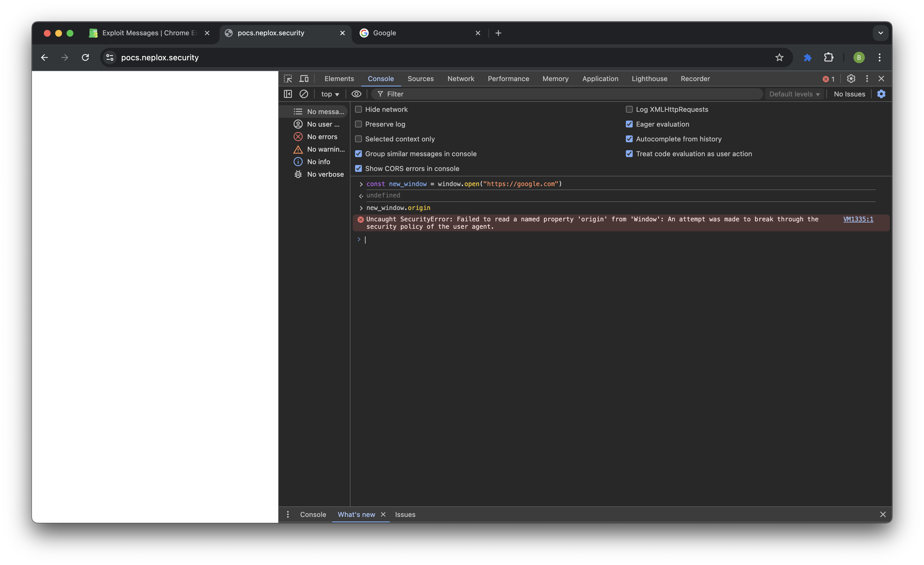Close the bottom drawer
This screenshot has width=924, height=565.
[883, 514]
